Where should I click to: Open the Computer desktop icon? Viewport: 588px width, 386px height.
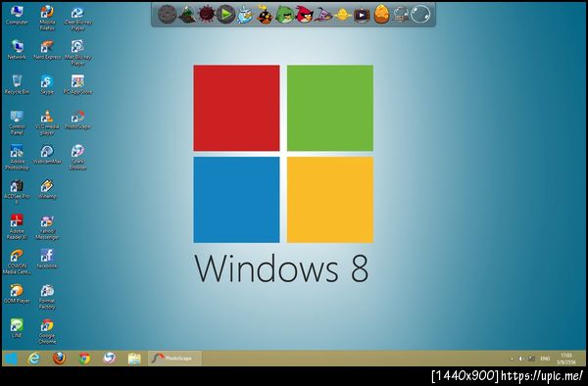[x=17, y=15]
